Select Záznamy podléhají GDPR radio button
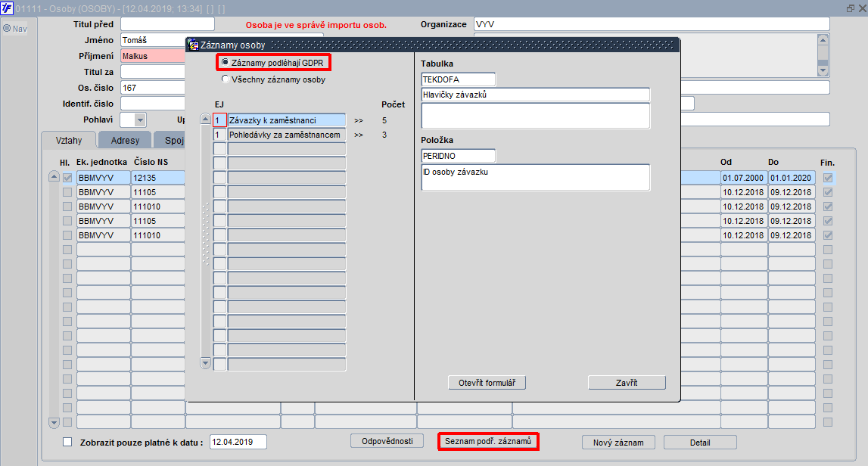The height and width of the screenshot is (466, 868). pyautogui.click(x=226, y=62)
